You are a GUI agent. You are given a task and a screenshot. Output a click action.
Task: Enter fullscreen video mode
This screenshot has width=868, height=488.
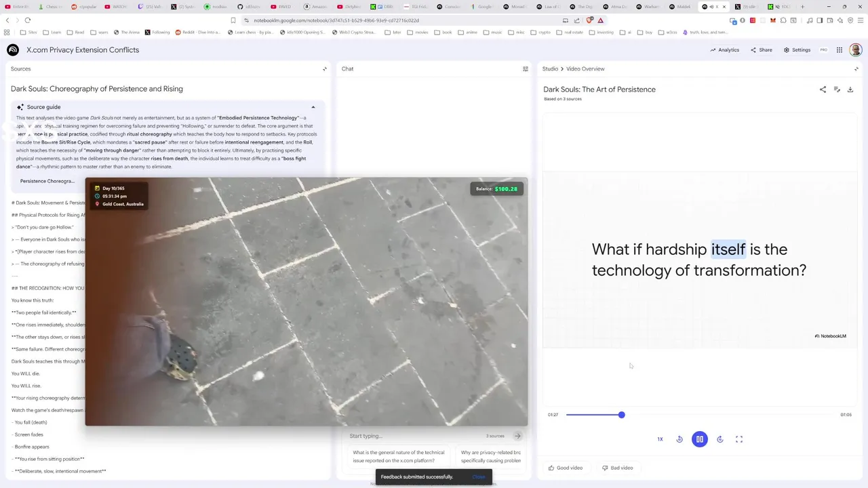pyautogui.click(x=739, y=439)
